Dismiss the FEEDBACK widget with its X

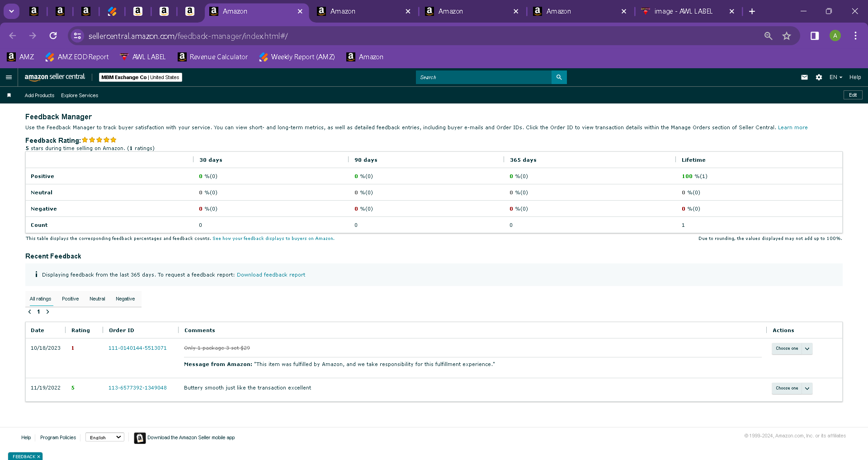click(x=39, y=457)
